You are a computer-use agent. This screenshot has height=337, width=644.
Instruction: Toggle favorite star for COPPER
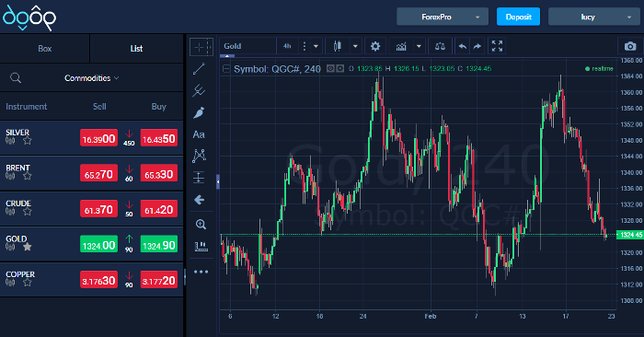27,283
